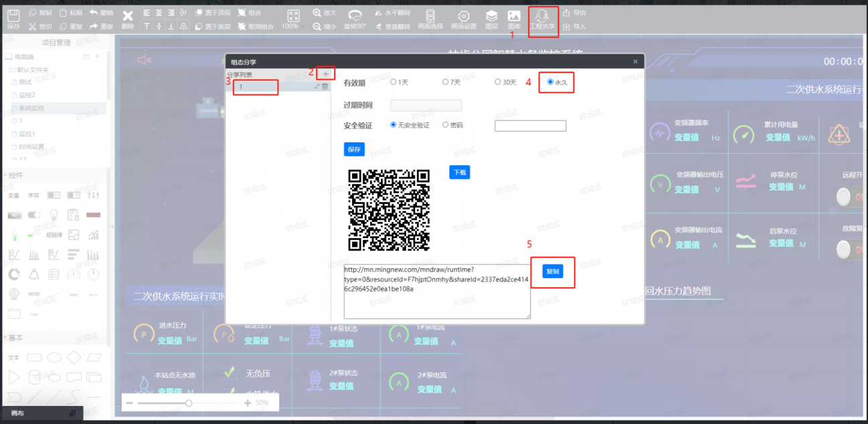Select the image picture control

tap(74, 235)
